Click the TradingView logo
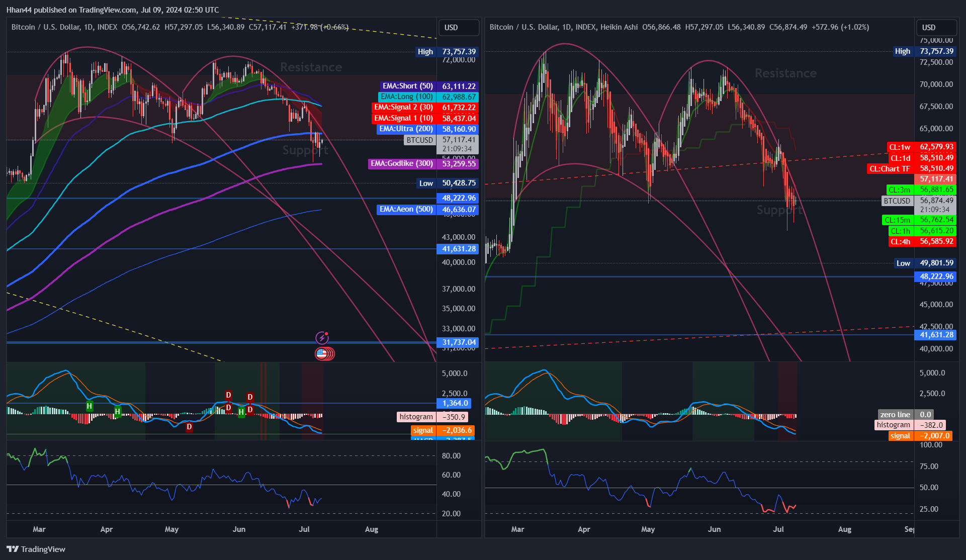 [36, 549]
